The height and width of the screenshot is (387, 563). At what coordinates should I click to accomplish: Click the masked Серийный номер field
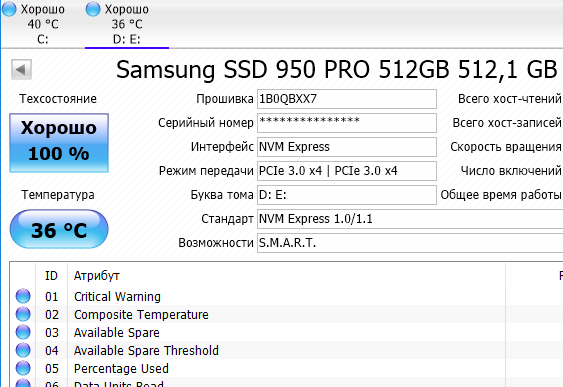pyautogui.click(x=347, y=123)
